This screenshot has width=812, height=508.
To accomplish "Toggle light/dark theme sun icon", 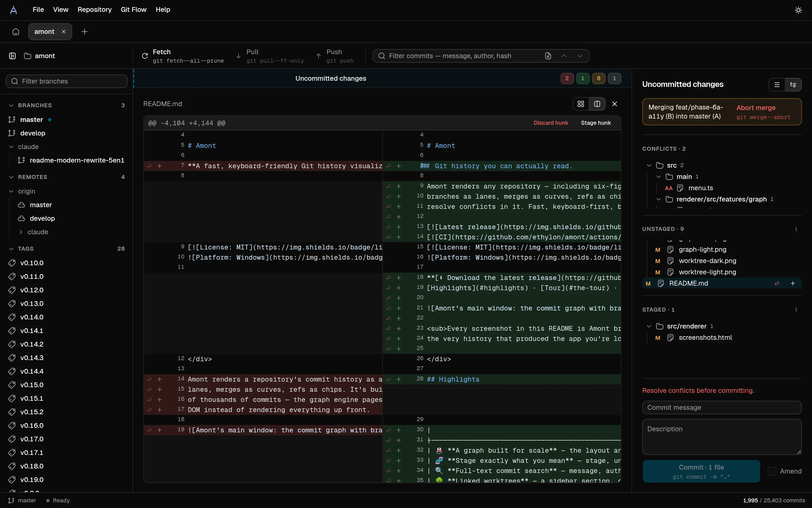I will 798,10.
